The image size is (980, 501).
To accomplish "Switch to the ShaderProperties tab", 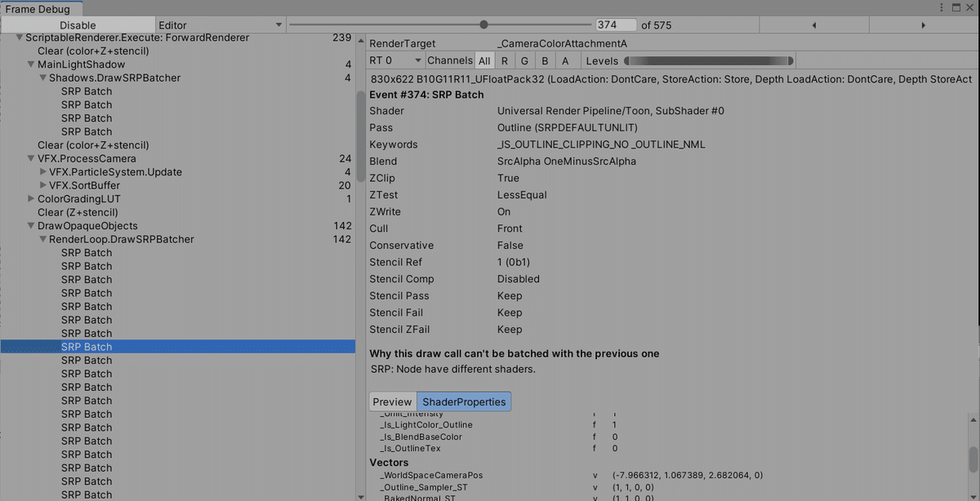I will [x=464, y=401].
